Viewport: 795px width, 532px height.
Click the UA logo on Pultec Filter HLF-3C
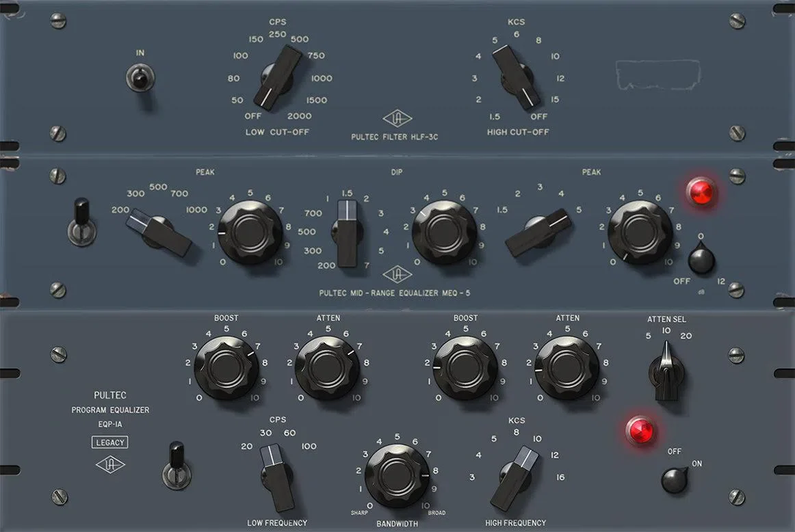point(397,118)
